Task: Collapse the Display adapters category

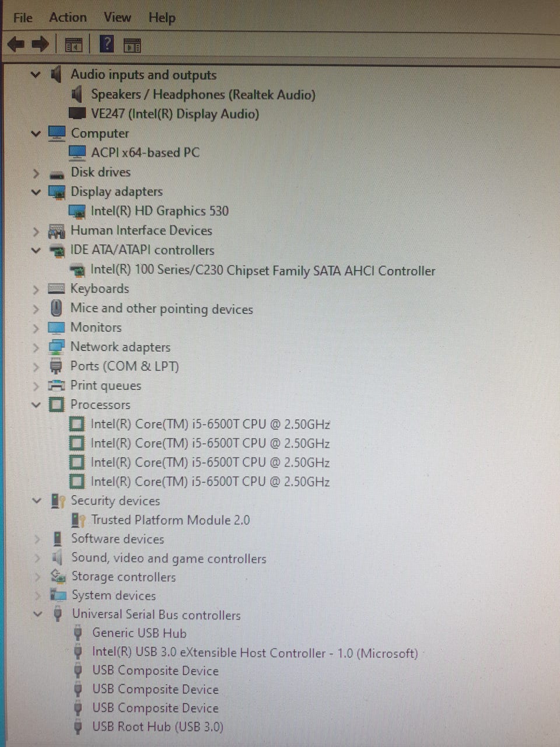Action: coord(36,192)
